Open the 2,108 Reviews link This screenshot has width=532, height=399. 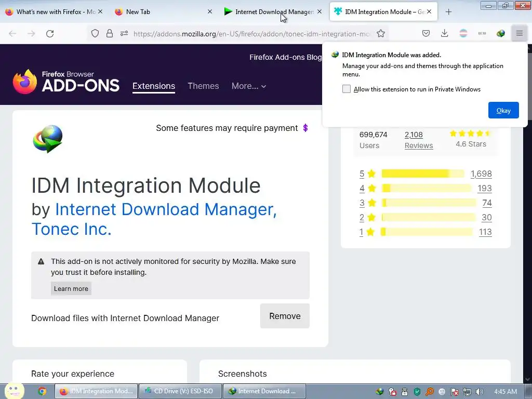click(419, 140)
